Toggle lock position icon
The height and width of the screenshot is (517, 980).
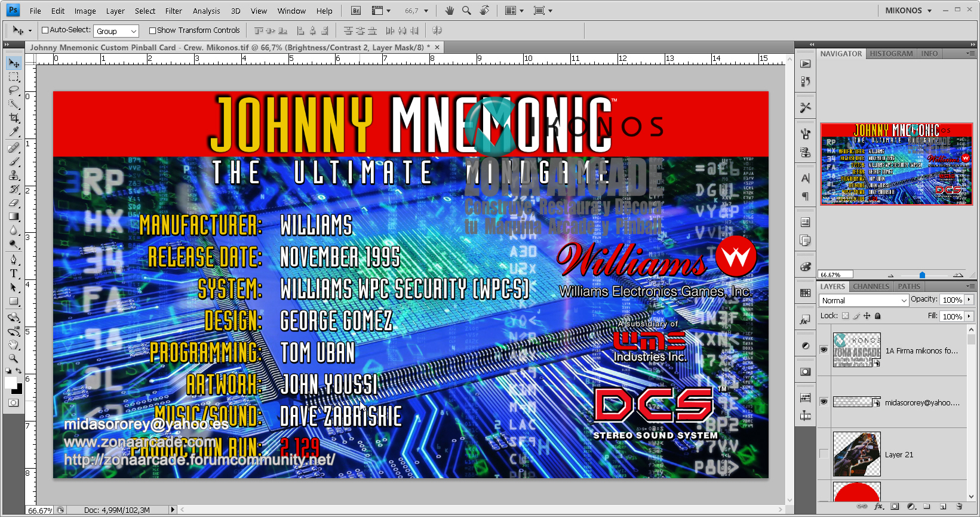pos(867,316)
